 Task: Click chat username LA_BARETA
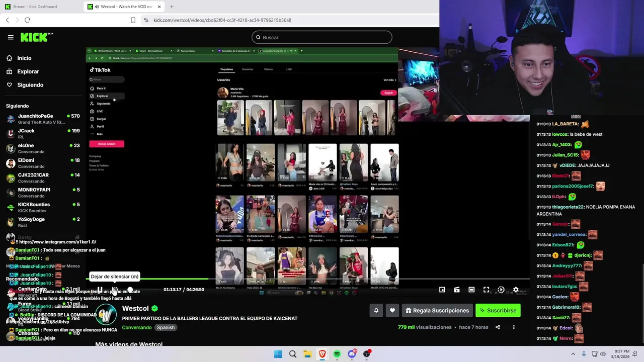565,124
